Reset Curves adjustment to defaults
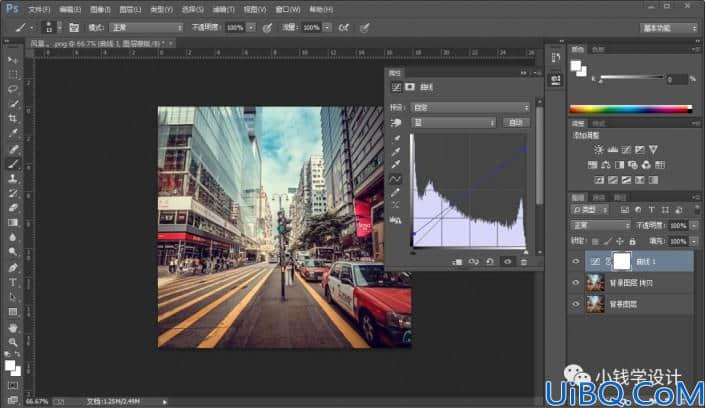Viewport: 705px width, 408px height. (490, 262)
